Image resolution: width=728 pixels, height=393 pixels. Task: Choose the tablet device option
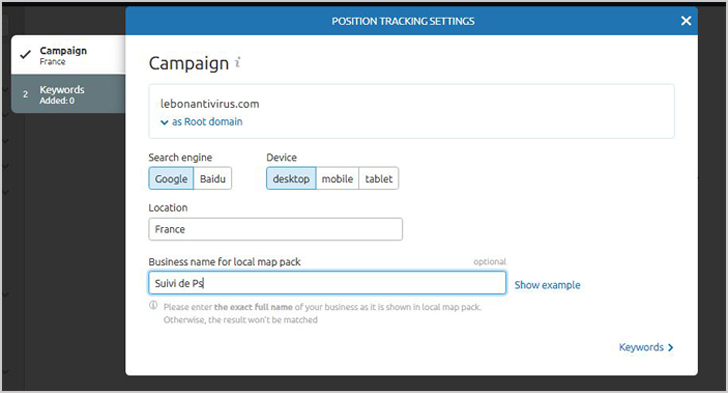click(378, 178)
